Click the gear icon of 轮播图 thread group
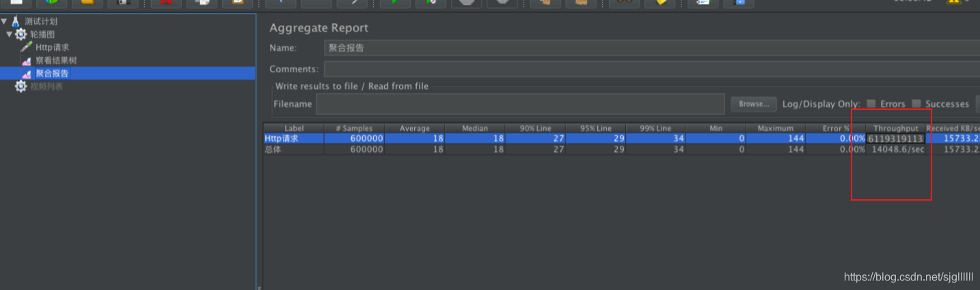The width and height of the screenshot is (980, 290). click(x=21, y=34)
